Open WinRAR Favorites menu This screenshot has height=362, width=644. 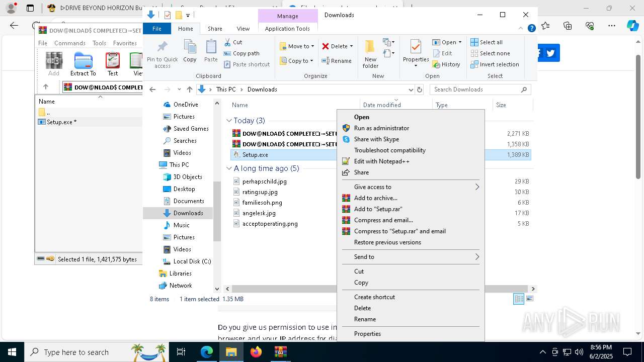click(x=125, y=43)
